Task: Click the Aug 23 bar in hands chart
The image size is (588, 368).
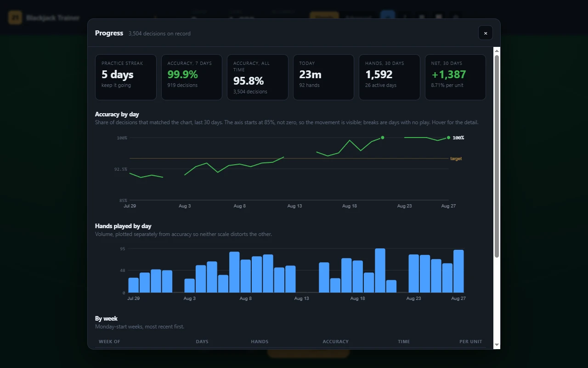Action: pos(414,274)
